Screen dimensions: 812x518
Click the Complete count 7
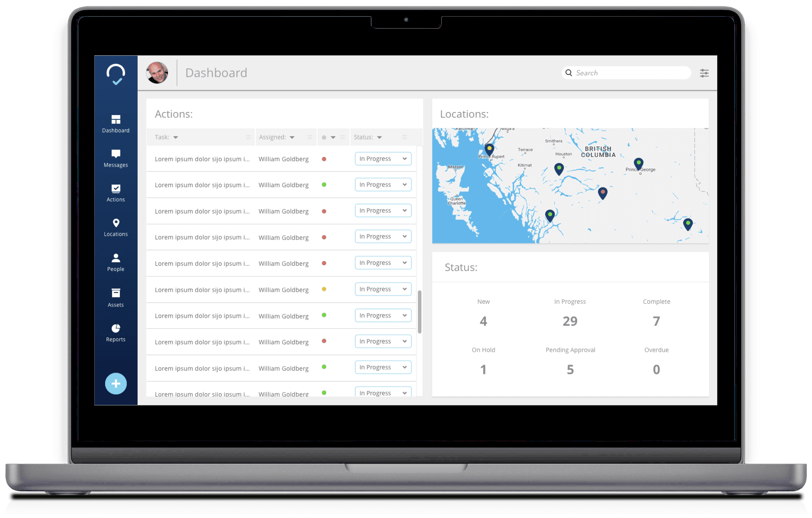[x=656, y=321]
